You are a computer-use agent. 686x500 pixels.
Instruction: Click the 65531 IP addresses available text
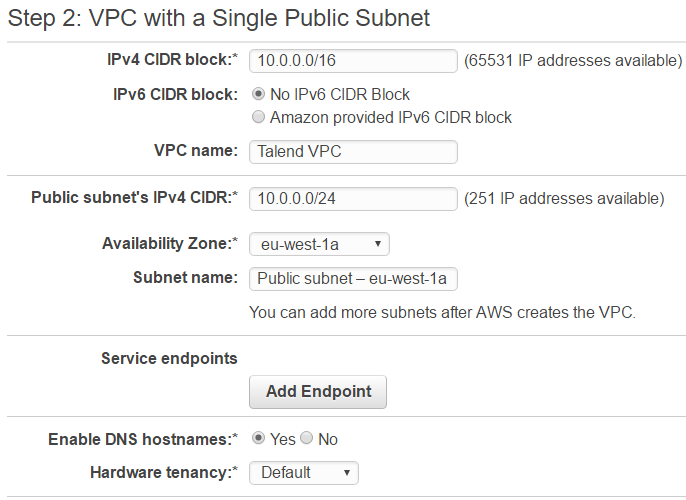[x=573, y=61]
